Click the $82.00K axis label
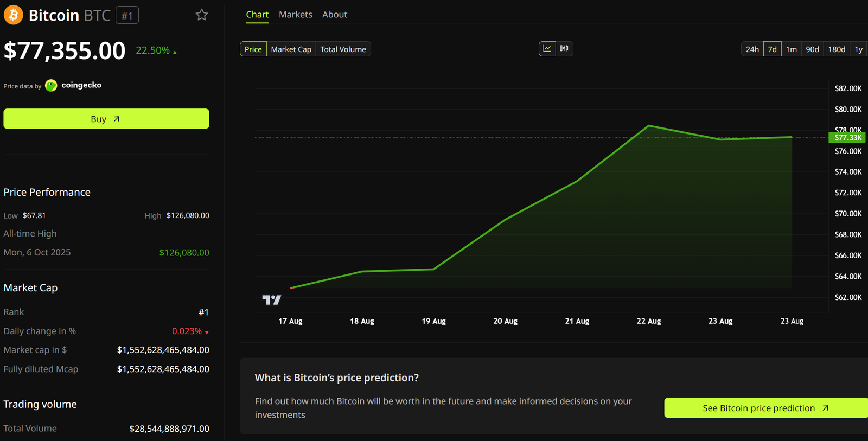 click(848, 88)
